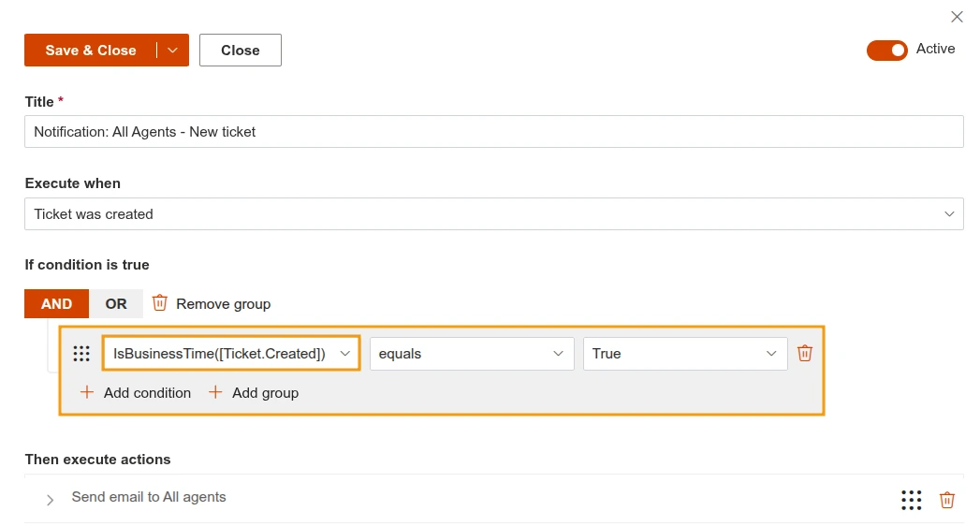Open the True value dropdown
Screen dimensions: 980x526
685,354
